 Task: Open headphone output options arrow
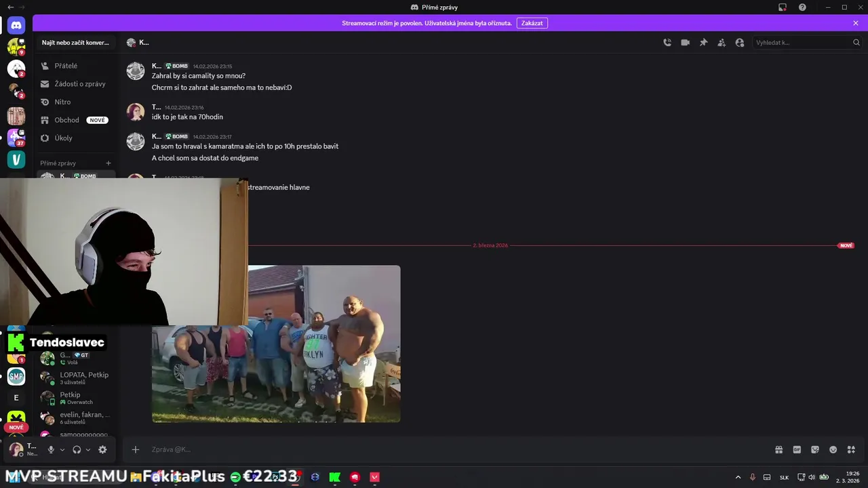tap(88, 449)
